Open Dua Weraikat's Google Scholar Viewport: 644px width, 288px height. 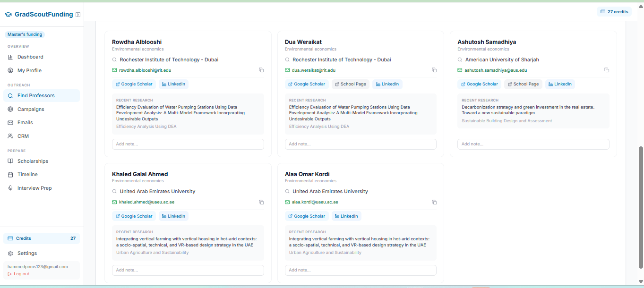click(x=307, y=84)
